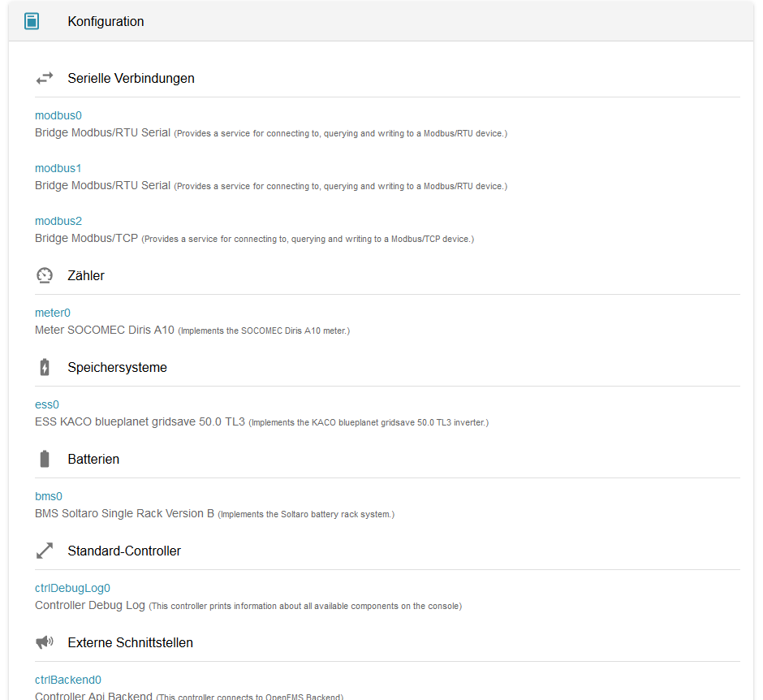
Task: Click the Externe Schnittstellen megaphone icon
Action: 45,642
